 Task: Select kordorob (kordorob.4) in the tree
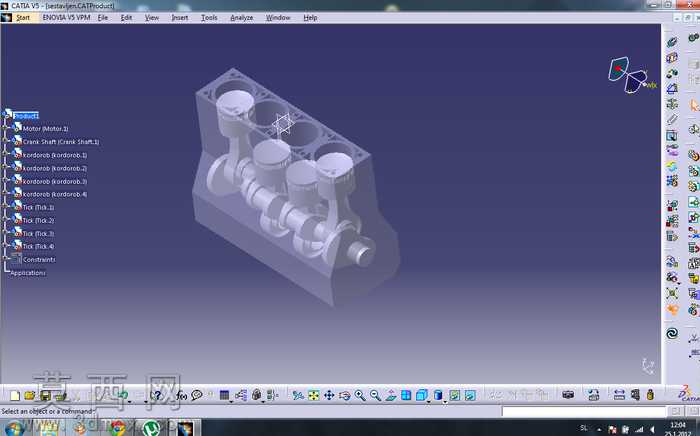[x=55, y=194]
